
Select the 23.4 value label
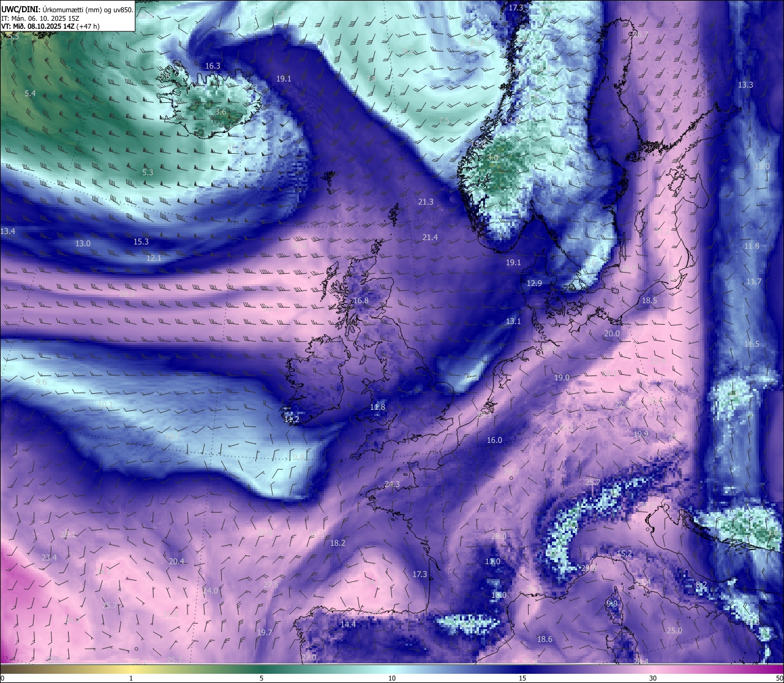49,557
